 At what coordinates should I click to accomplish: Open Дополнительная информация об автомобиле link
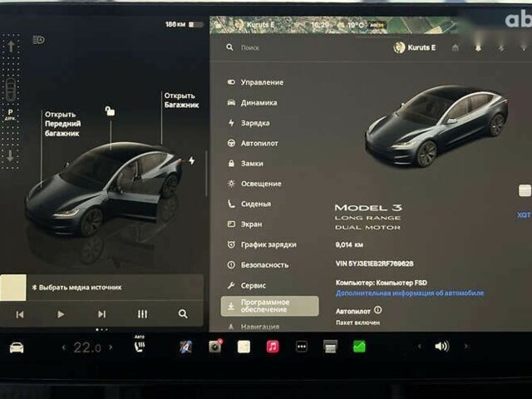tap(410, 293)
